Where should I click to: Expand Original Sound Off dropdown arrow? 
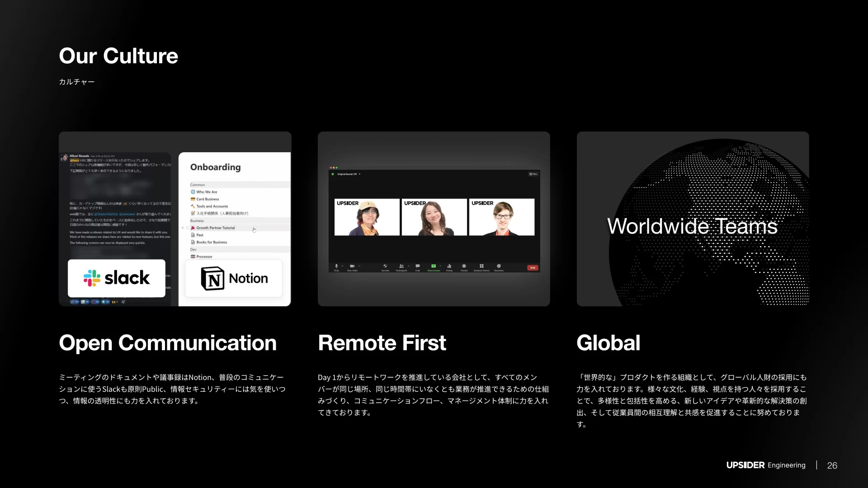pyautogui.click(x=360, y=174)
